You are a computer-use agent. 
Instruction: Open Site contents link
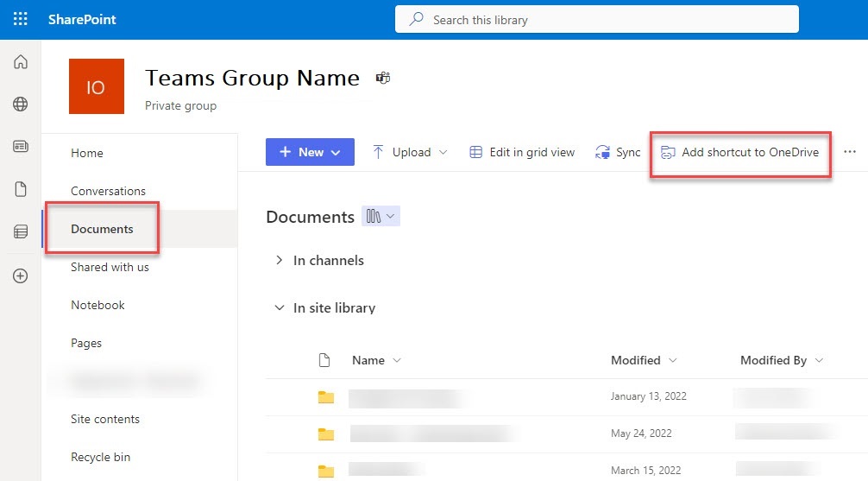pyautogui.click(x=105, y=419)
